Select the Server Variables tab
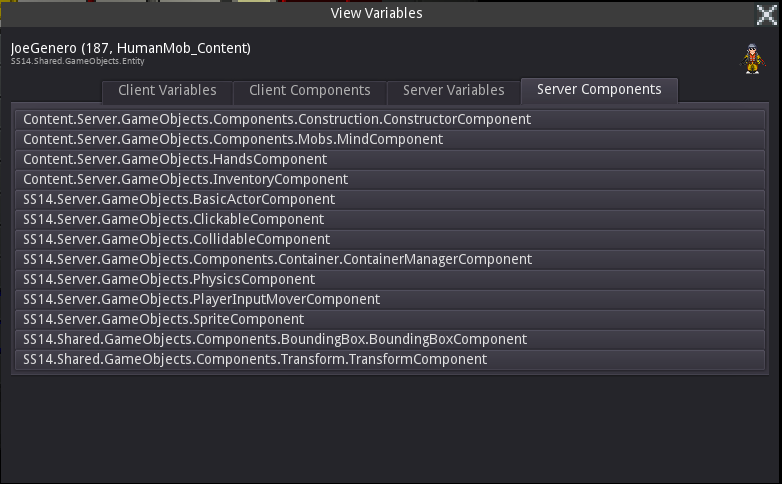This screenshot has width=782, height=484. tap(453, 91)
